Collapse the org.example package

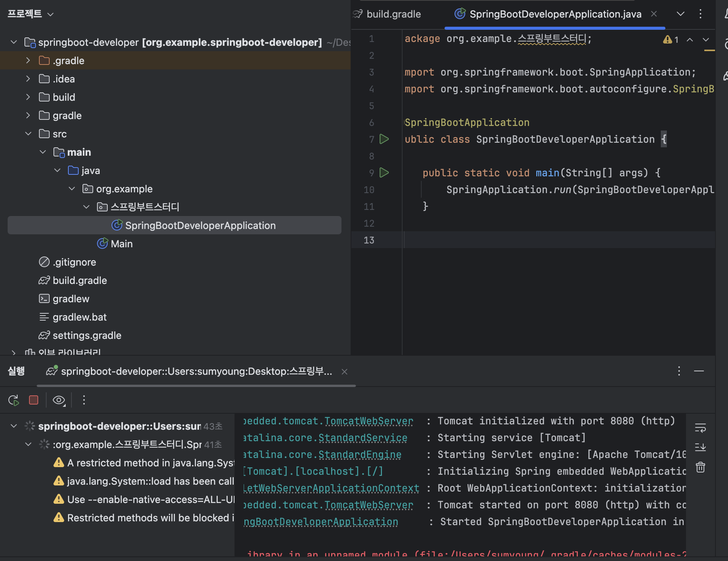[x=72, y=189]
